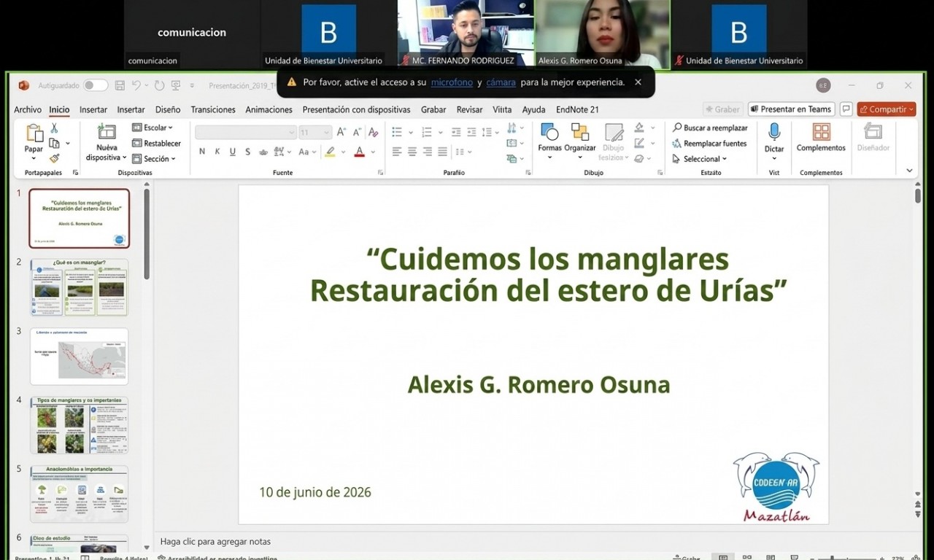Image resolution: width=934 pixels, height=560 pixels.
Task: Click the shape fill color button
Action: 639,128
